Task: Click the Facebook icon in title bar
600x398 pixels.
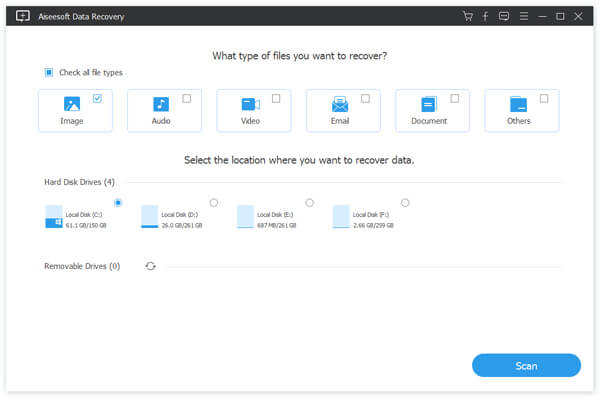Action: click(x=485, y=16)
